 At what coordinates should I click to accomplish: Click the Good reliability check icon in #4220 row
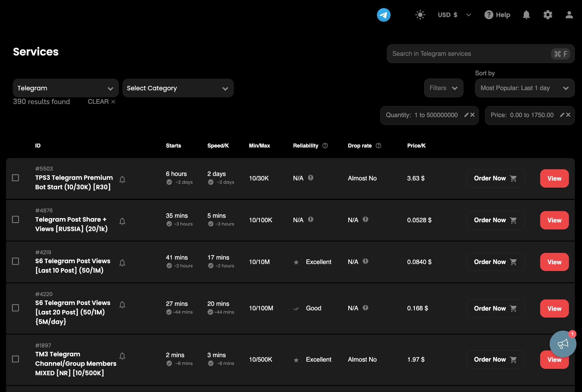pyautogui.click(x=296, y=308)
